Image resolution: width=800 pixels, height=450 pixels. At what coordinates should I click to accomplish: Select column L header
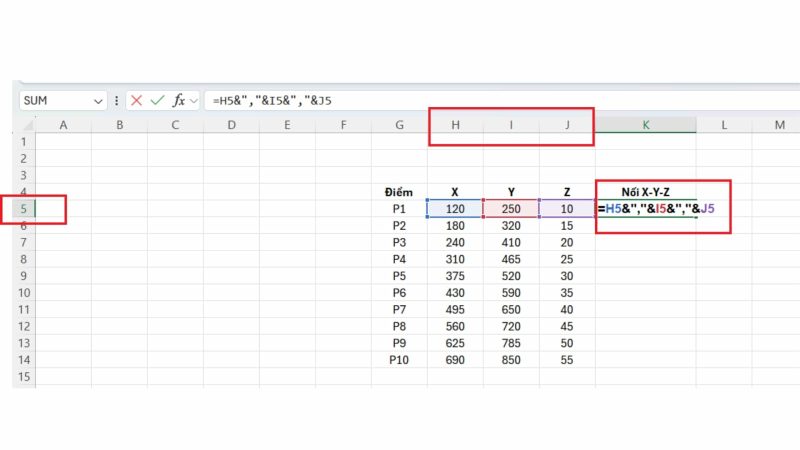click(724, 125)
